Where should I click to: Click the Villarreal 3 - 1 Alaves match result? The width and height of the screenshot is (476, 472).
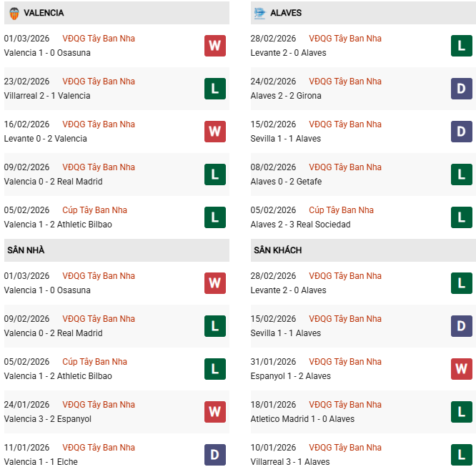pyautogui.click(x=289, y=462)
